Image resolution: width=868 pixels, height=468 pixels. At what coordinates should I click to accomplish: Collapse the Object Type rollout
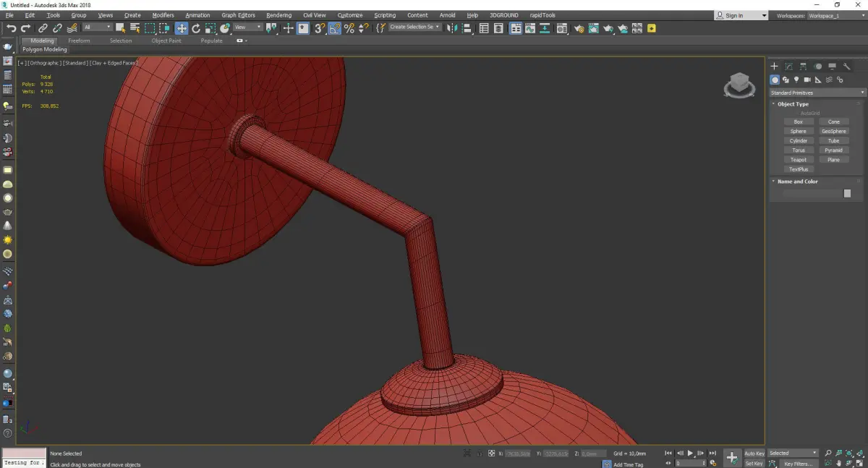tap(793, 104)
